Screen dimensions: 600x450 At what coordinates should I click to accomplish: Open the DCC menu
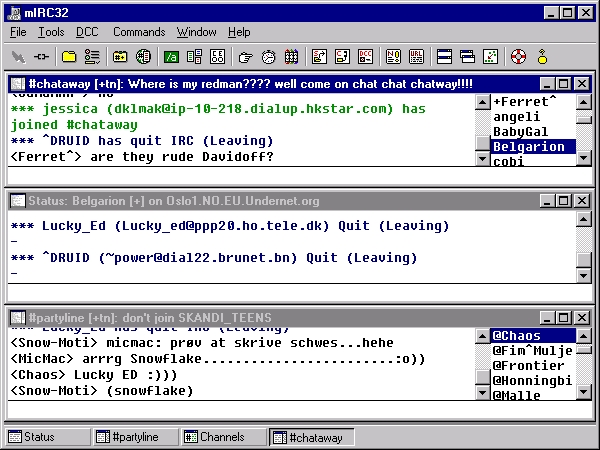click(x=87, y=32)
